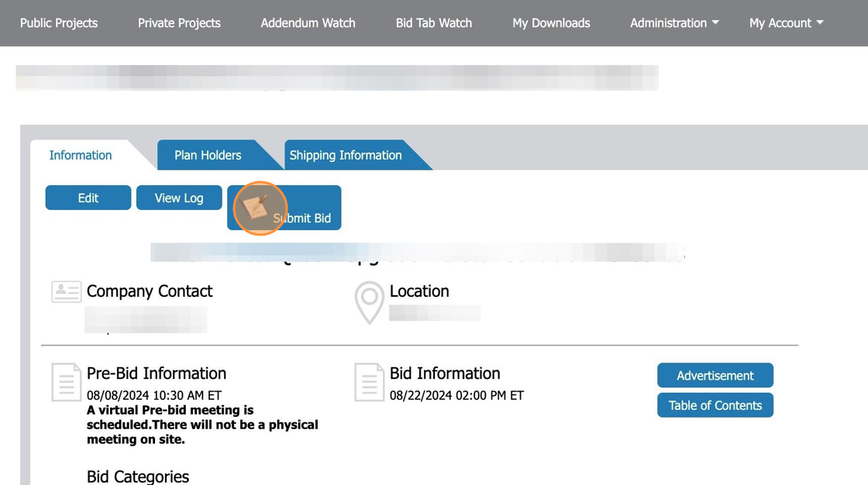
Task: Select the Information tab
Action: (x=80, y=155)
